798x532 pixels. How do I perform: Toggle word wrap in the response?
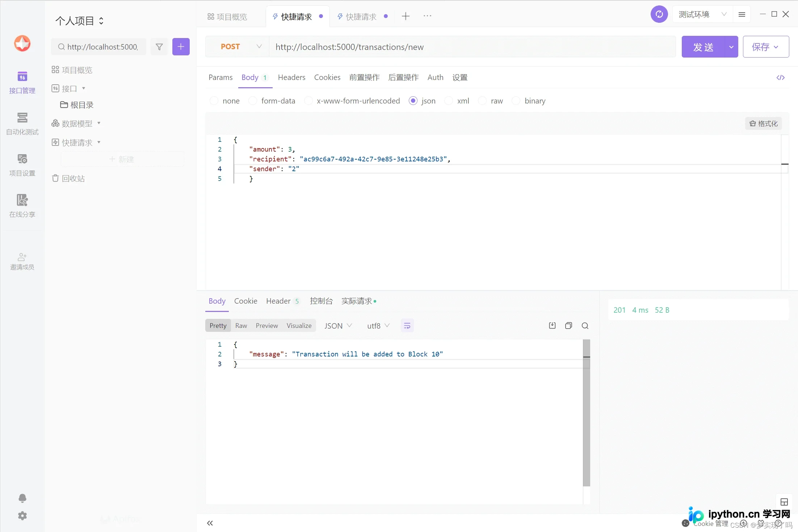pos(407,326)
